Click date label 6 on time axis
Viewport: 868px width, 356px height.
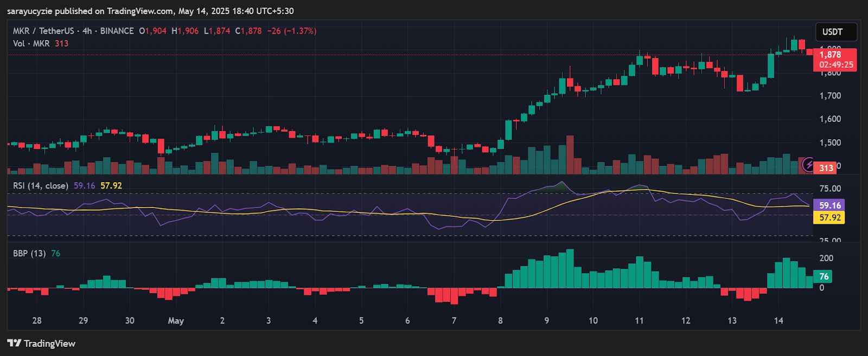click(407, 320)
